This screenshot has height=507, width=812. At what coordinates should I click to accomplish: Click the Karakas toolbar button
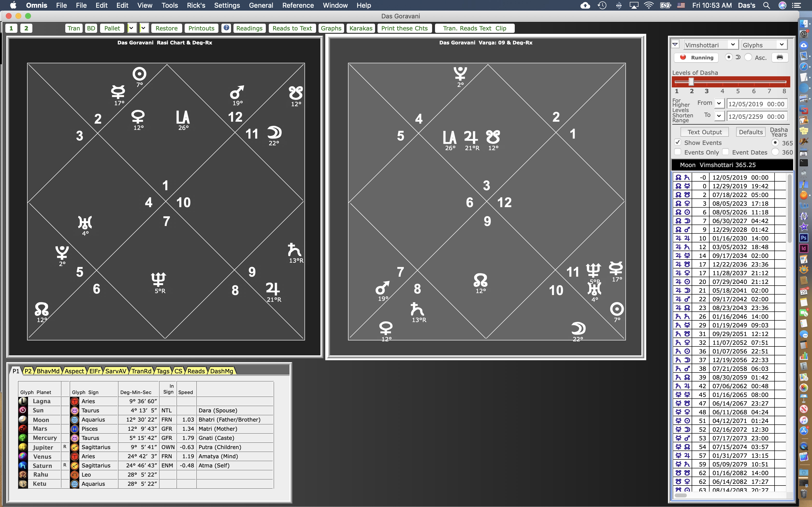click(360, 28)
